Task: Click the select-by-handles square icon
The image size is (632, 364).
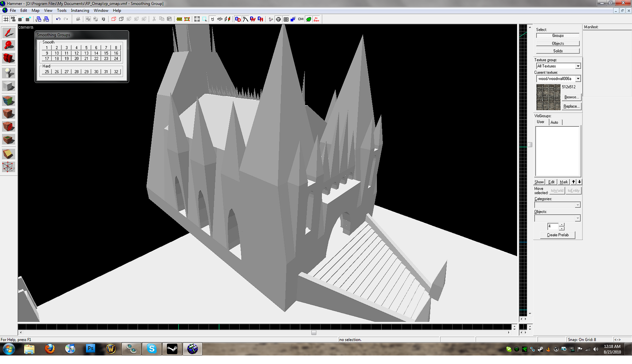Action: (x=197, y=19)
